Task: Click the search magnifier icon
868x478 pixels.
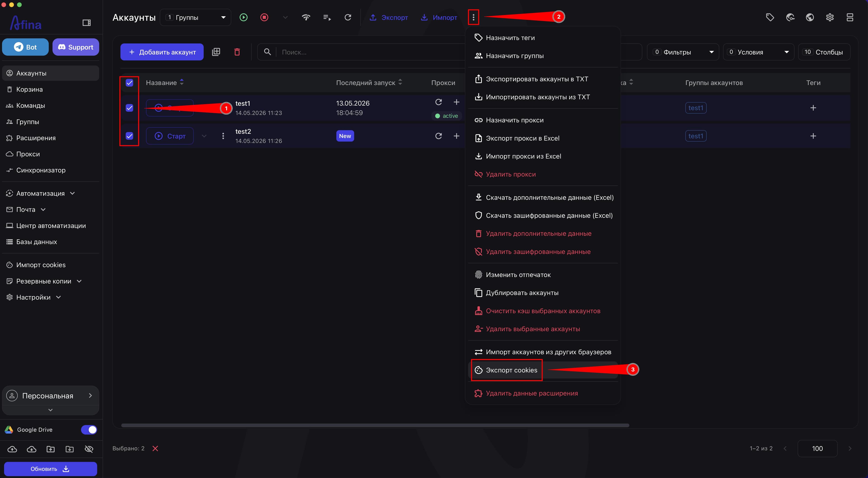Action: 267,52
